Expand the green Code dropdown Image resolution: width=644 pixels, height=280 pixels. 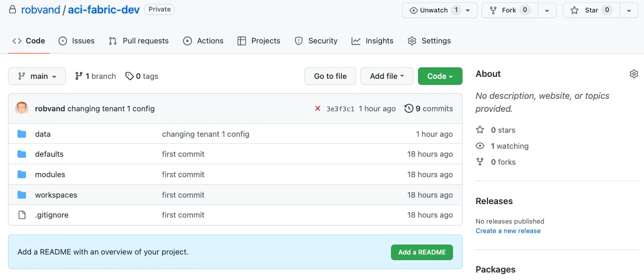pos(440,76)
